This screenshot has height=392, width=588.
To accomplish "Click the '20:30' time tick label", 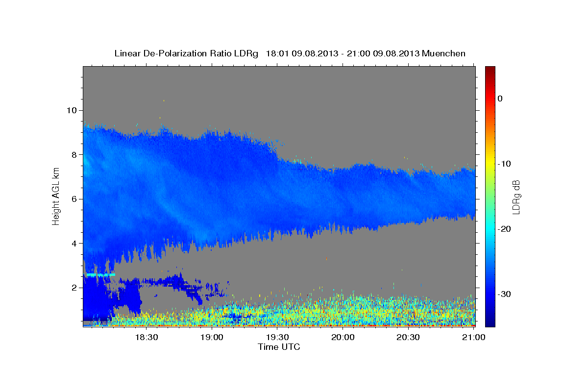I will [408, 338].
